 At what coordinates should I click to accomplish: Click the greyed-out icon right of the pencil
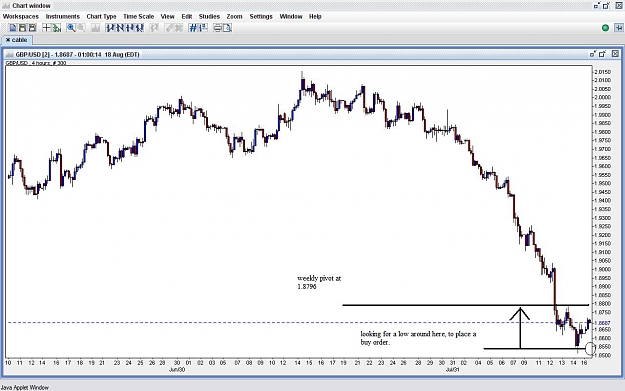[179, 28]
